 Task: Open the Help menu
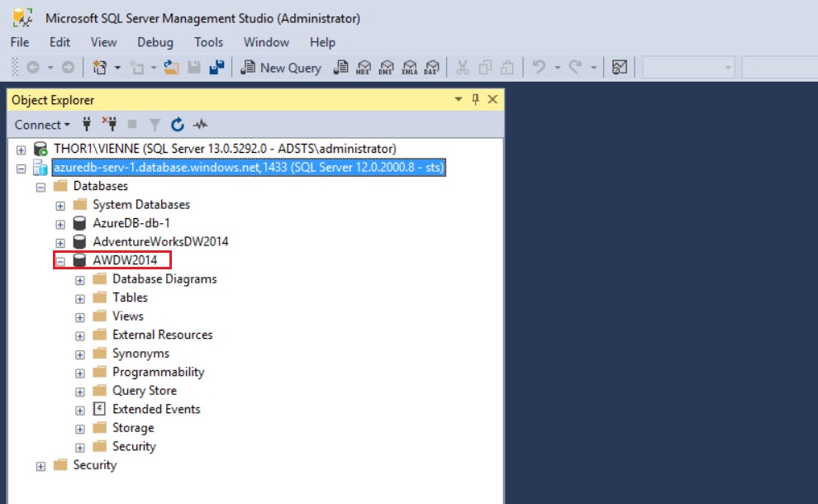(x=322, y=42)
